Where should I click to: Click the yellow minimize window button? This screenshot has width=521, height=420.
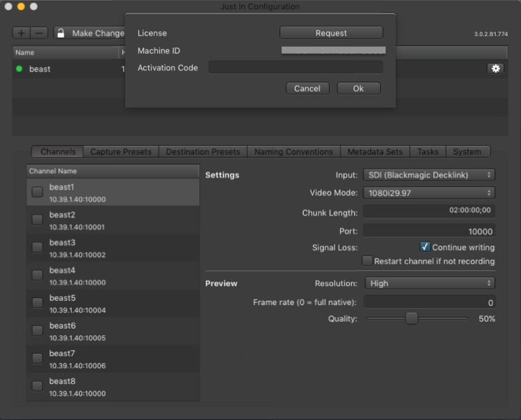click(x=21, y=6)
